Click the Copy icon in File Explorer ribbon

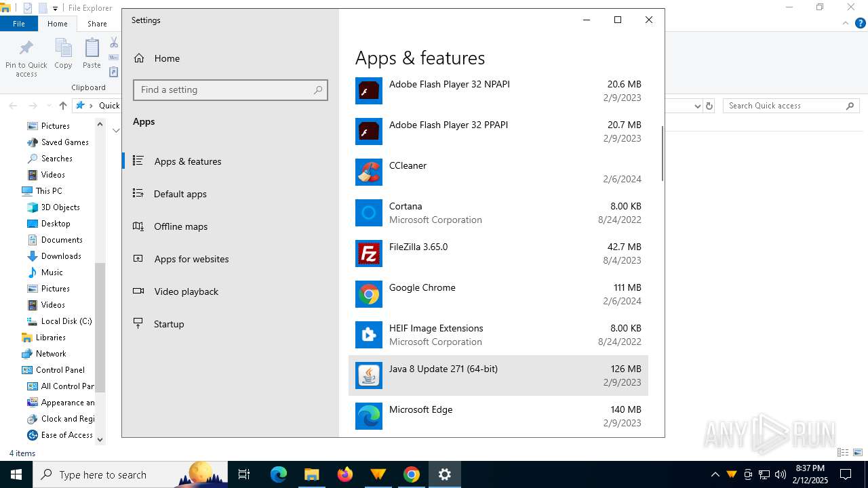63,48
